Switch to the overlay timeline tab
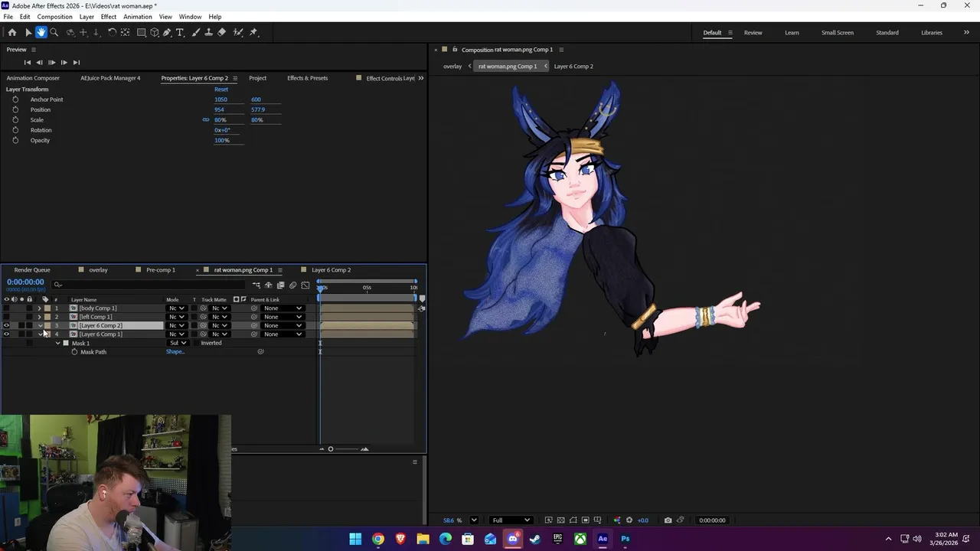This screenshot has height=551, width=980. pyautogui.click(x=98, y=270)
